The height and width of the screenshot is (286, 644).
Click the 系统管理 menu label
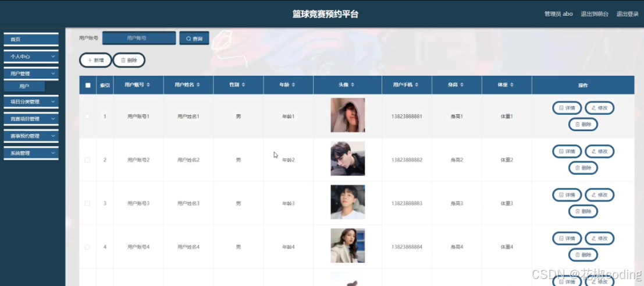coord(20,153)
